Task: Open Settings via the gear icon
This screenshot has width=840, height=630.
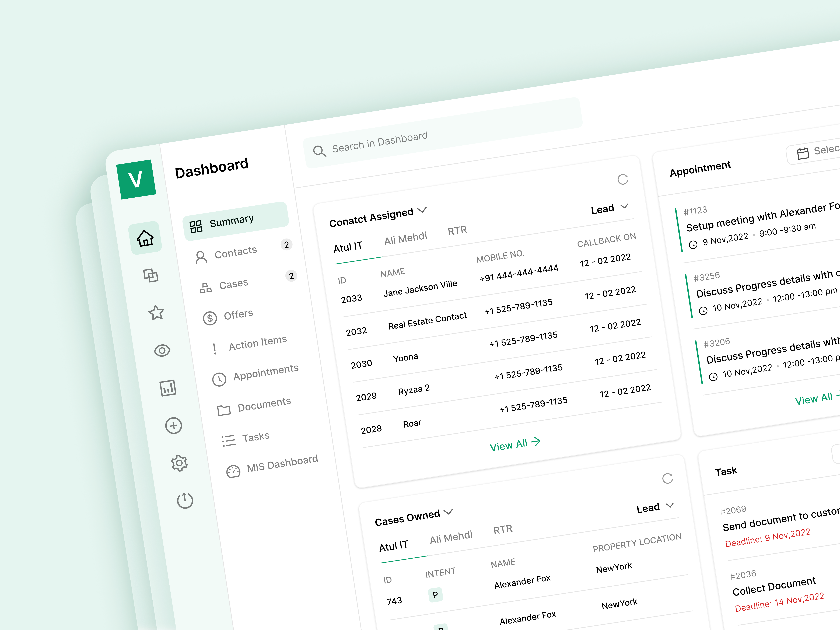Action: click(x=179, y=463)
